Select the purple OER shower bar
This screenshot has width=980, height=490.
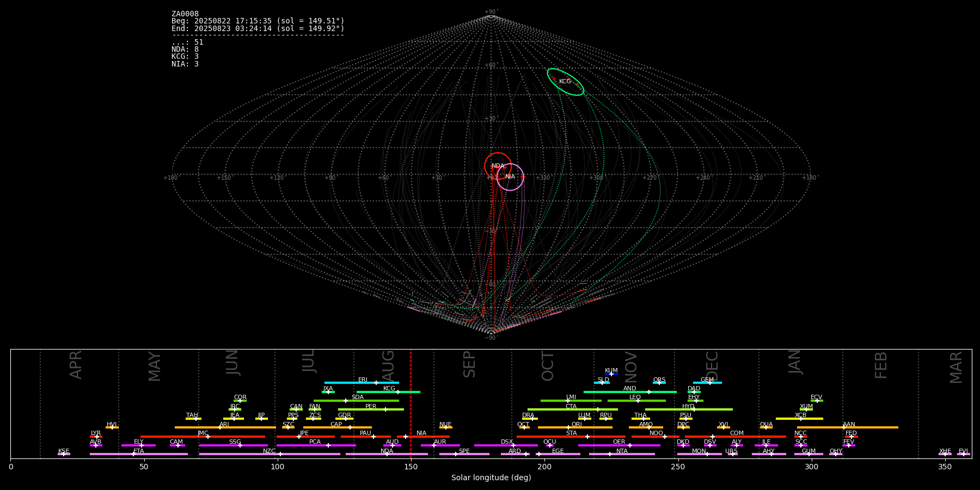tap(619, 445)
